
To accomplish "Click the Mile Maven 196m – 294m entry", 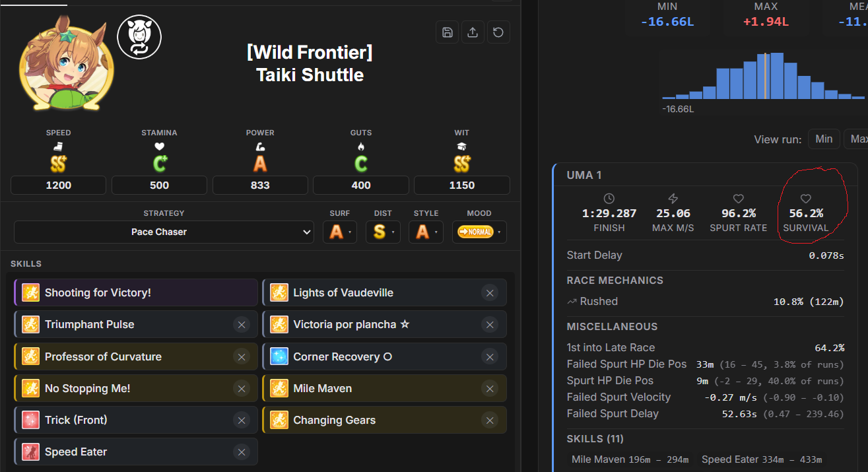I will tap(630, 459).
